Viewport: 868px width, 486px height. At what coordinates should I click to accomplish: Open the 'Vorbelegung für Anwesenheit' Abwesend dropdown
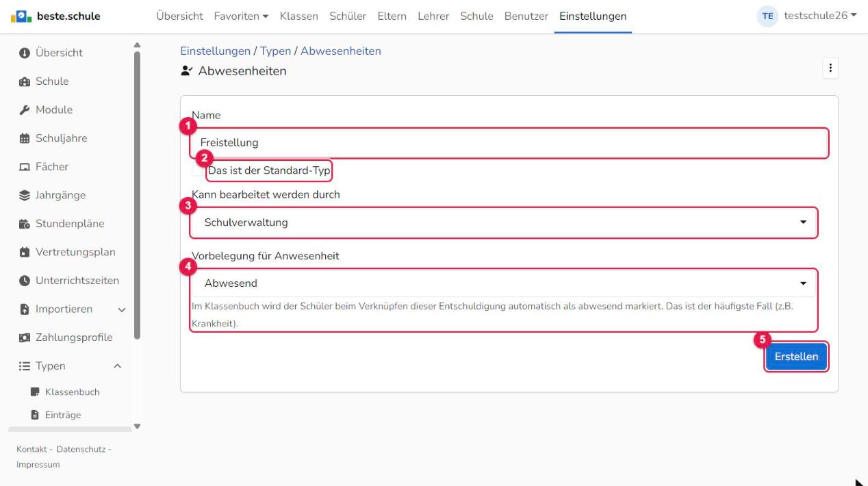click(504, 283)
